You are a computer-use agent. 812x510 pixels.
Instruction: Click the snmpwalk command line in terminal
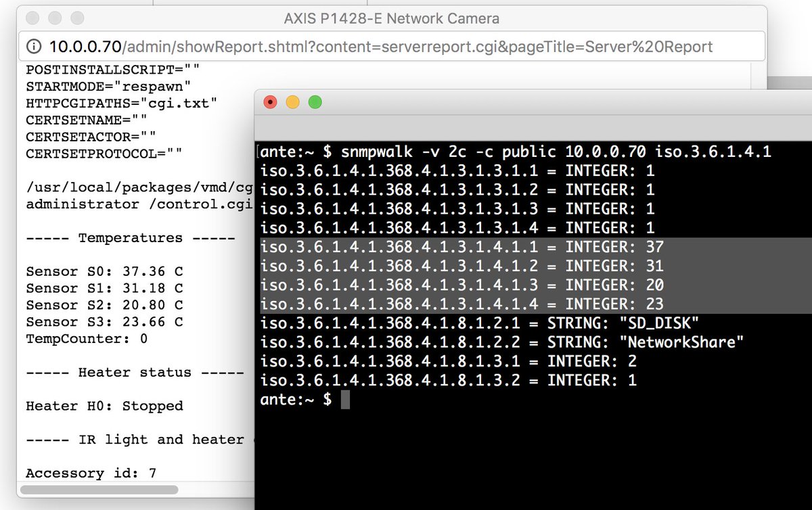point(516,152)
